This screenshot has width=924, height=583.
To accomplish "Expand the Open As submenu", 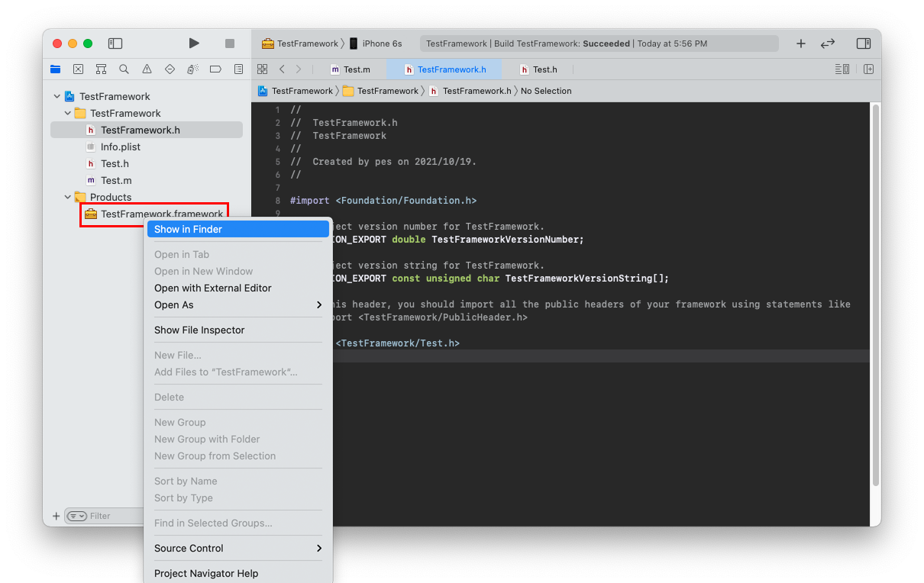I will point(238,305).
